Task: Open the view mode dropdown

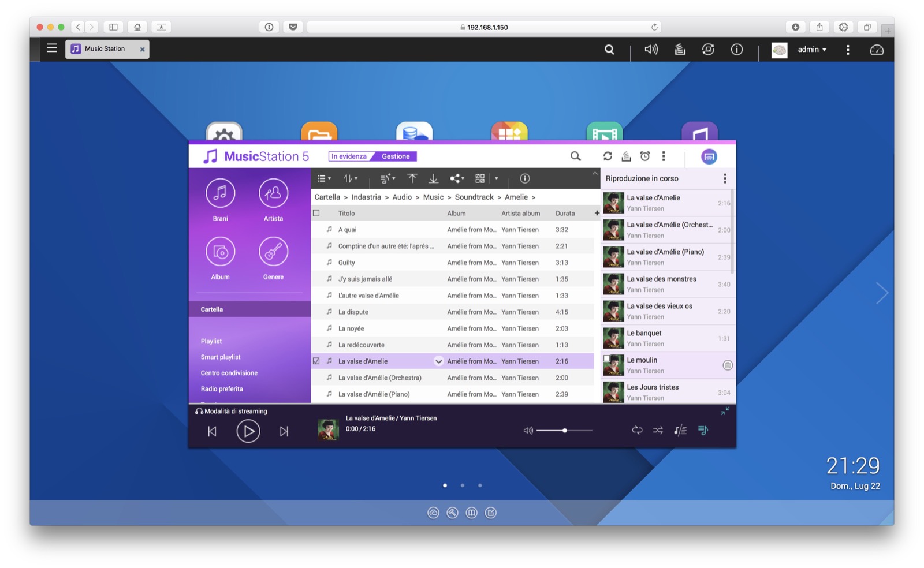Action: click(324, 178)
